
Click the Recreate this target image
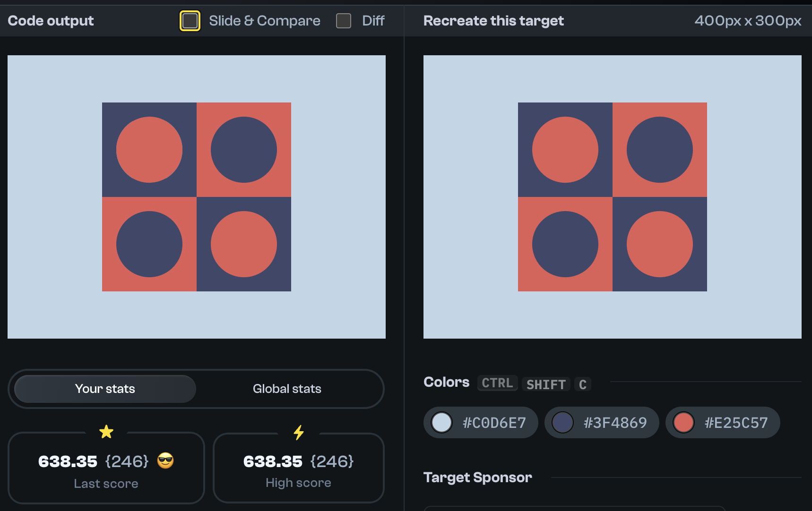coord(613,197)
